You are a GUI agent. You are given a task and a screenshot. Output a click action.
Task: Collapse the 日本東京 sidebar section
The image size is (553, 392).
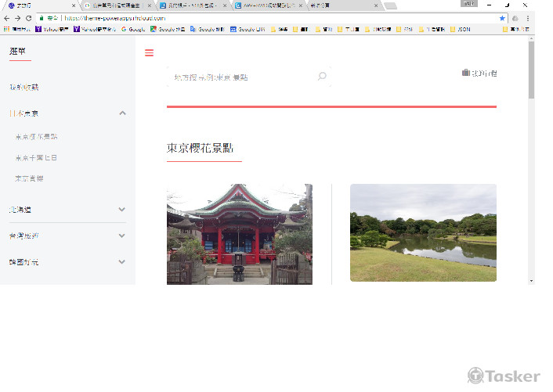tap(122, 113)
